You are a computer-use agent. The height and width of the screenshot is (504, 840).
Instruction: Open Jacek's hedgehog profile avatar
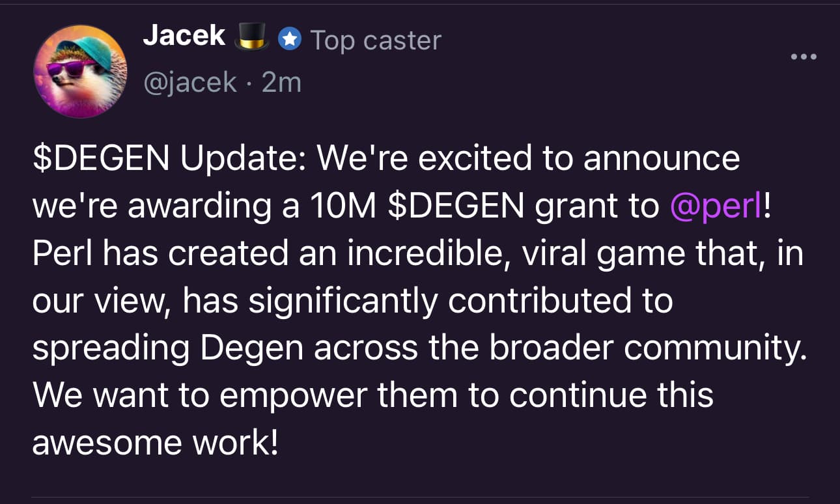pyautogui.click(x=80, y=71)
